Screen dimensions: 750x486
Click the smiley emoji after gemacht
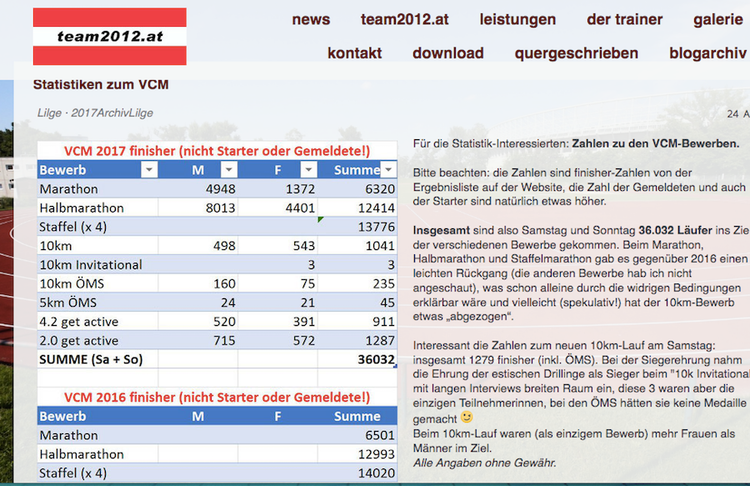click(466, 417)
